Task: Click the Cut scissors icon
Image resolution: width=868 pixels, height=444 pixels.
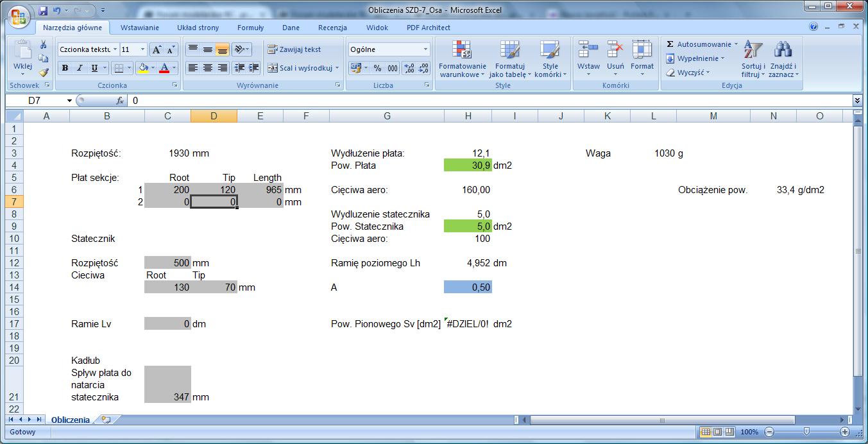Action: click(44, 45)
